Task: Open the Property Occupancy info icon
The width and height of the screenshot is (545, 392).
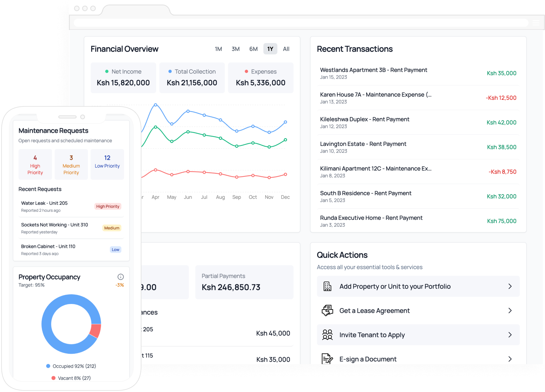Action: (x=120, y=276)
